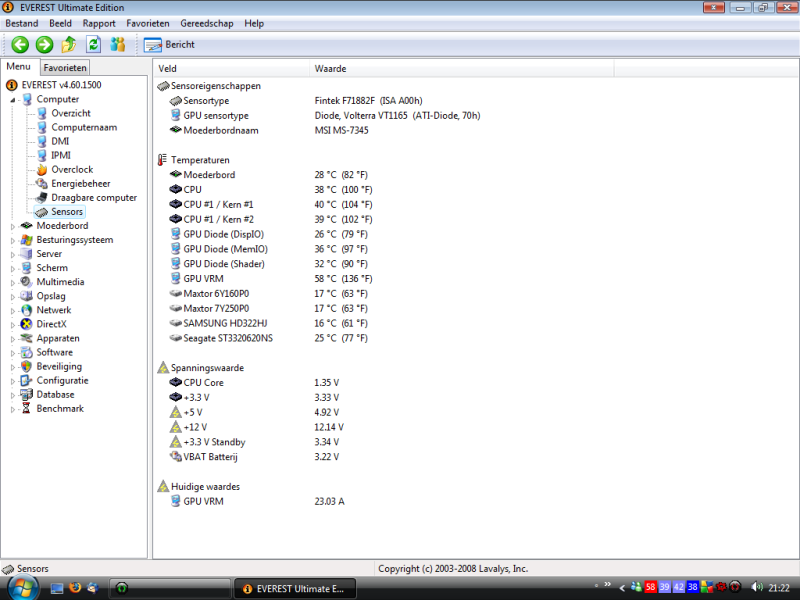
Task: Launch Firefox from quick launch bar
Action: [x=74, y=587]
